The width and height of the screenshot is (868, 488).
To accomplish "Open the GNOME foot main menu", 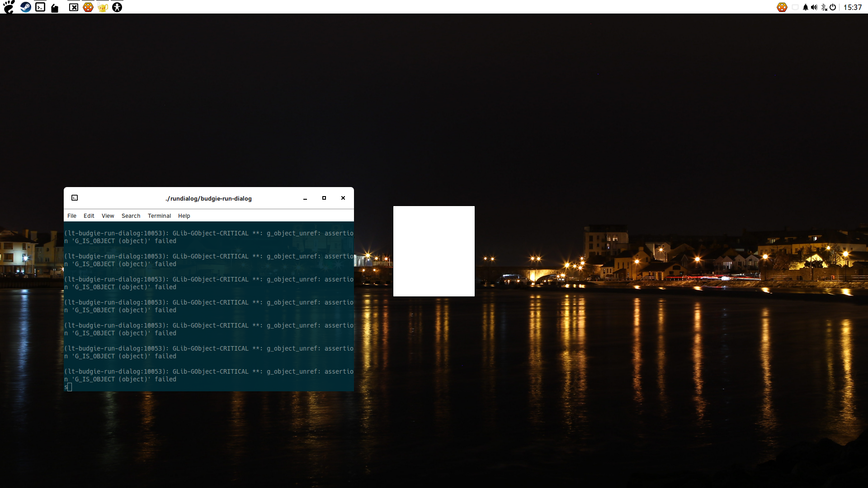I will click(9, 7).
